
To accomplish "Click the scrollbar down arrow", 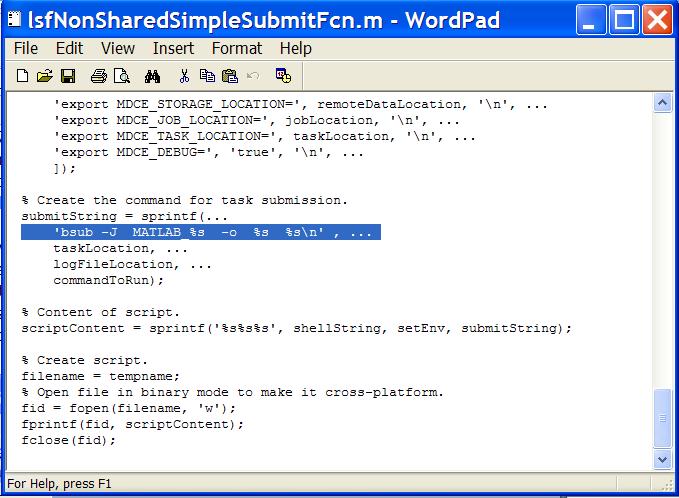I will coord(662,459).
